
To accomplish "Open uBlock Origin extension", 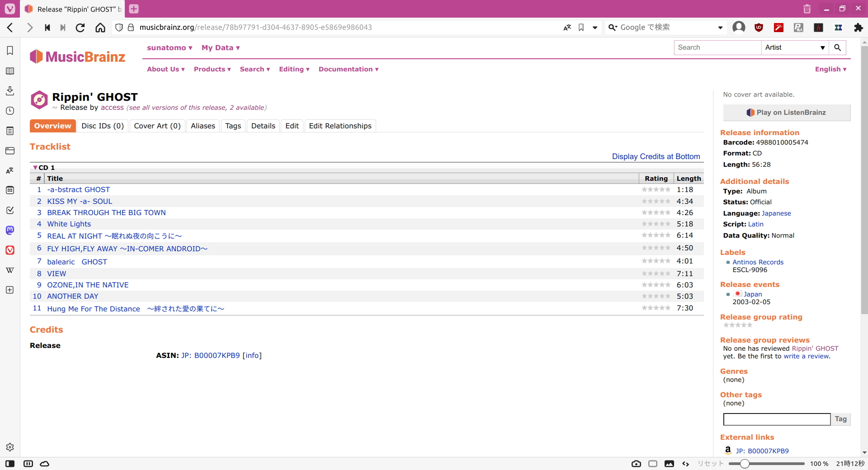I will click(759, 28).
